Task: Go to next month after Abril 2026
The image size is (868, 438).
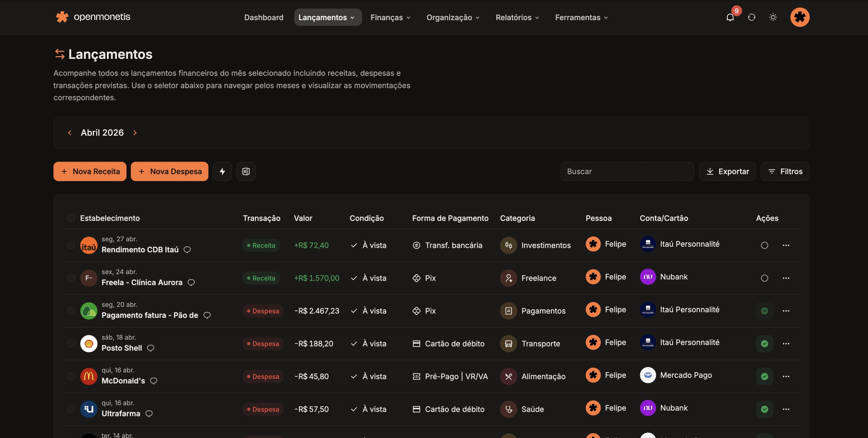Action: coord(135,133)
